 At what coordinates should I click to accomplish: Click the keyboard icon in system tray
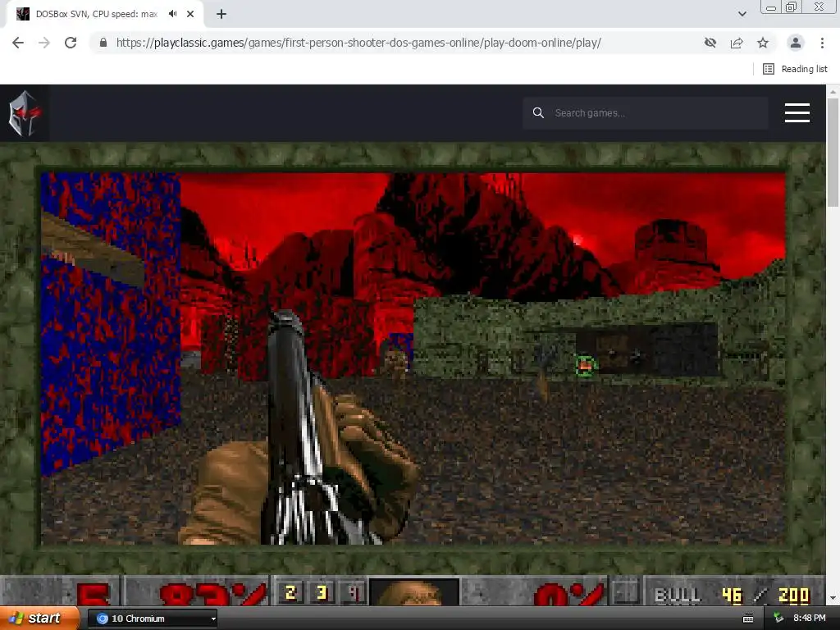tap(748, 619)
